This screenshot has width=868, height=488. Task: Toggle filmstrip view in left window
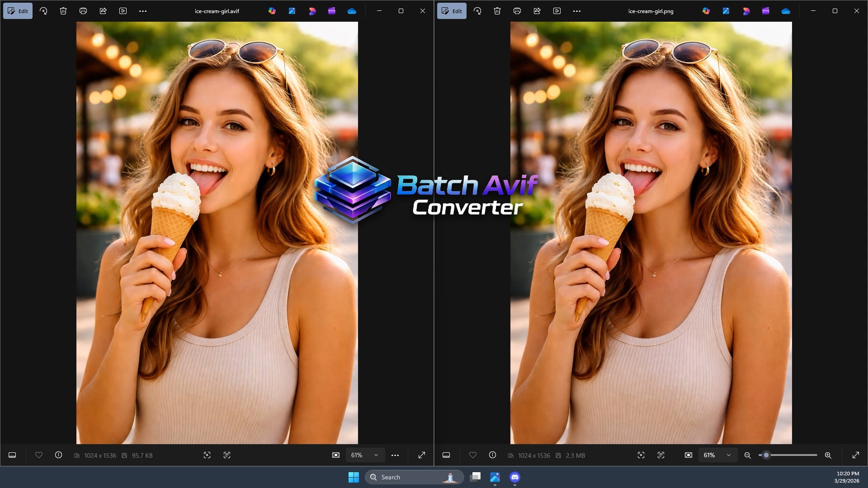[12, 455]
